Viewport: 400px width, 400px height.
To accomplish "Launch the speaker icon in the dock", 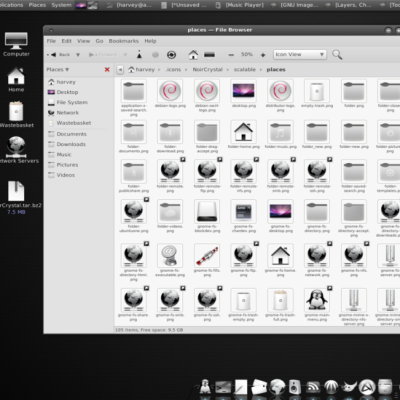I will (x=295, y=387).
